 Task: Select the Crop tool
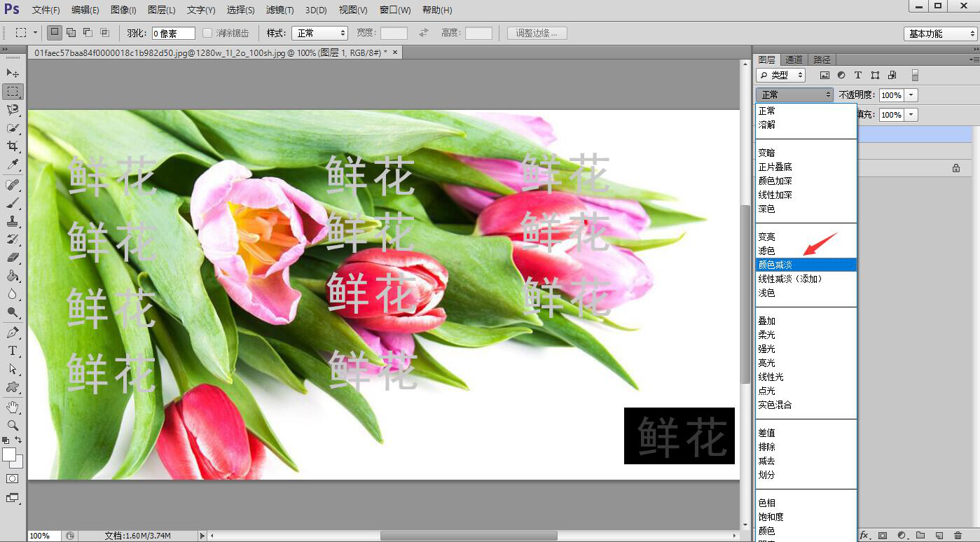click(13, 146)
